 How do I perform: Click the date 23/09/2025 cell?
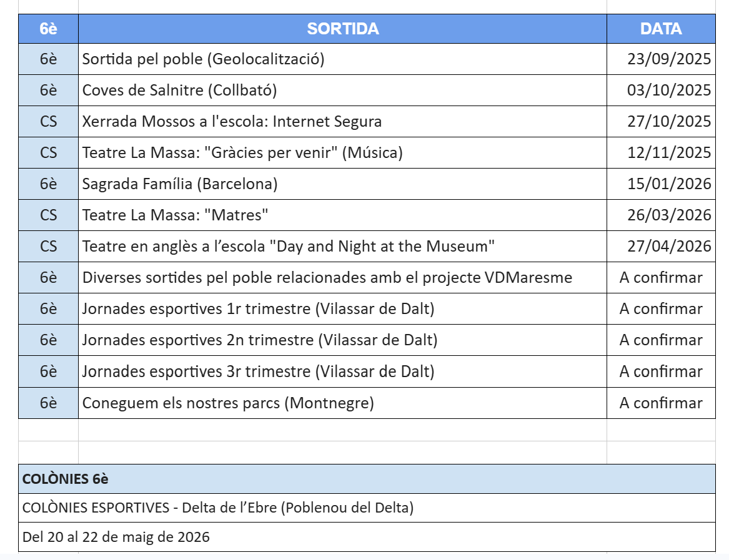tap(661, 59)
